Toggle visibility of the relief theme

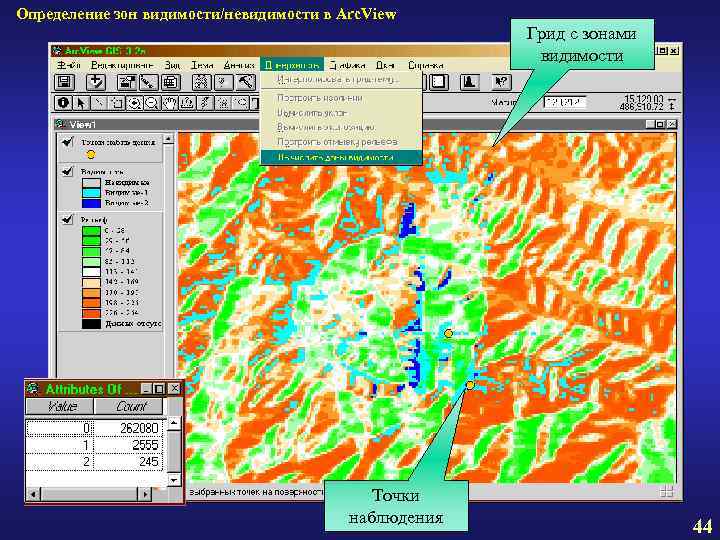click(x=68, y=220)
